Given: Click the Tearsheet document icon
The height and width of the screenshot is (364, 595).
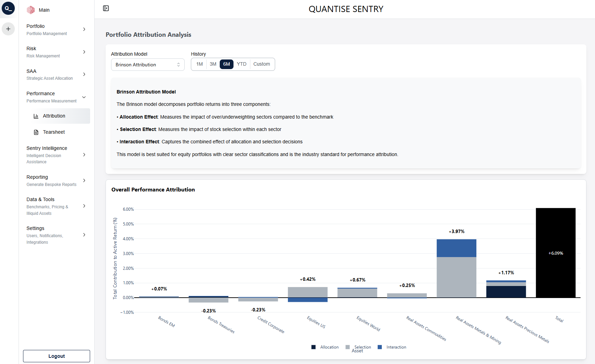Looking at the screenshot, I should pyautogui.click(x=36, y=132).
